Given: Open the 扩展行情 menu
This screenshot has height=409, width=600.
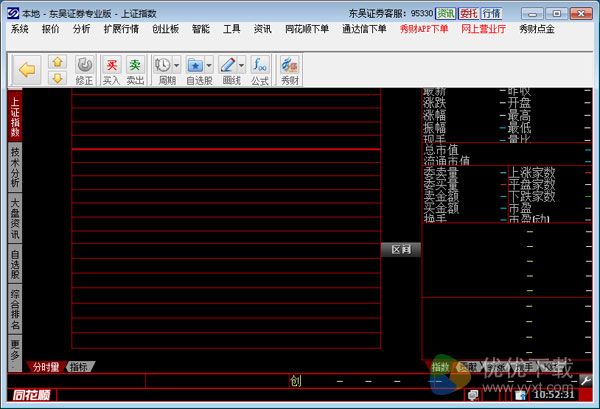Looking at the screenshot, I should pyautogui.click(x=121, y=29).
